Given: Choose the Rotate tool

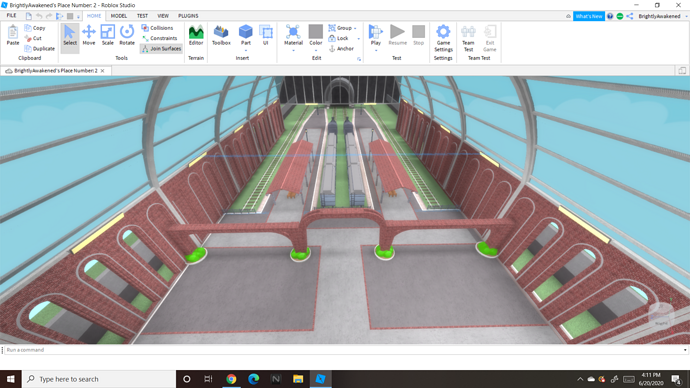Looking at the screenshot, I should coord(127,35).
